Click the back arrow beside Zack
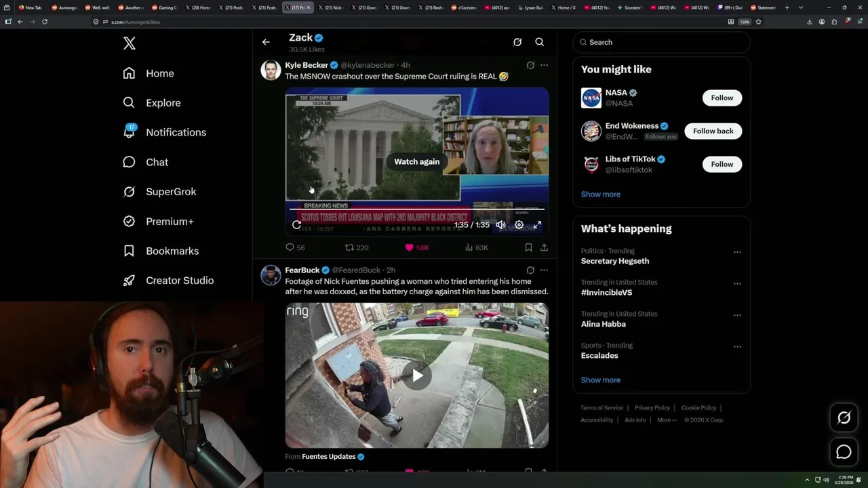 (266, 42)
